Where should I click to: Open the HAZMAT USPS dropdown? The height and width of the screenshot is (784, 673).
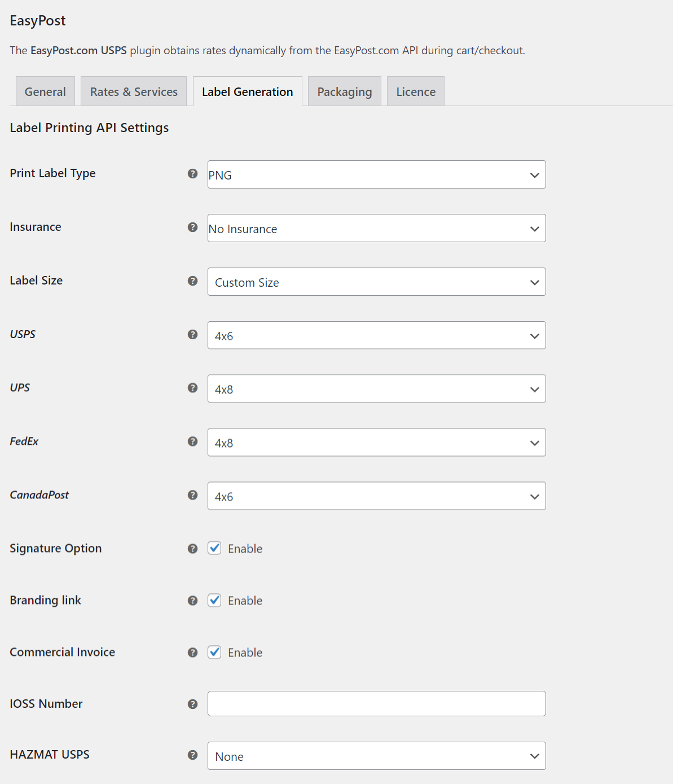[x=376, y=756]
